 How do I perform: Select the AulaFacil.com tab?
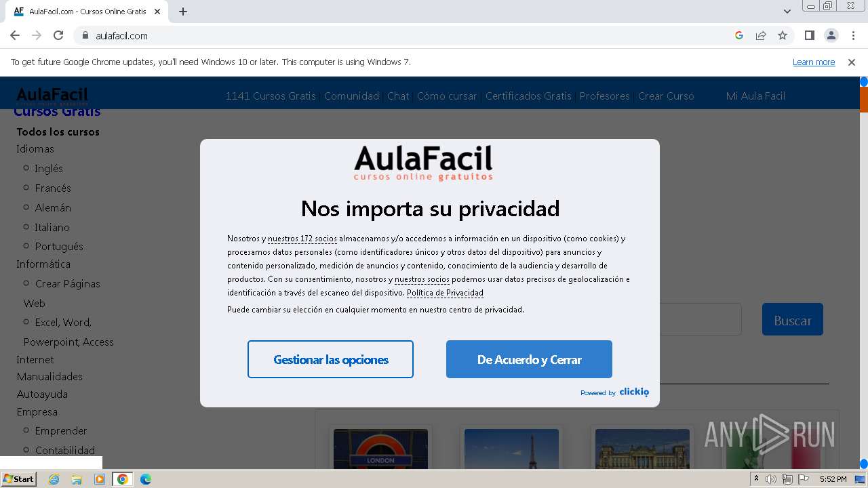click(88, 12)
